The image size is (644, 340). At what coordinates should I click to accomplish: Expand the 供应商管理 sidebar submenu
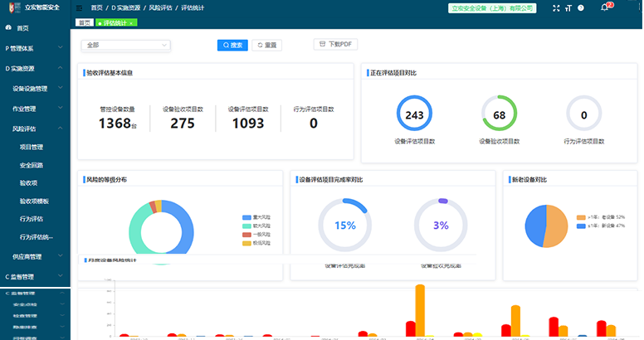click(33, 257)
